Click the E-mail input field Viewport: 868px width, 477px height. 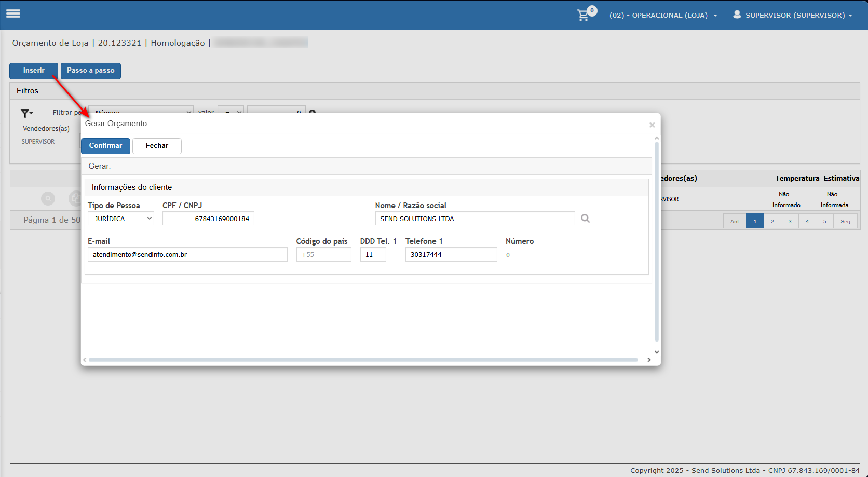(187, 254)
